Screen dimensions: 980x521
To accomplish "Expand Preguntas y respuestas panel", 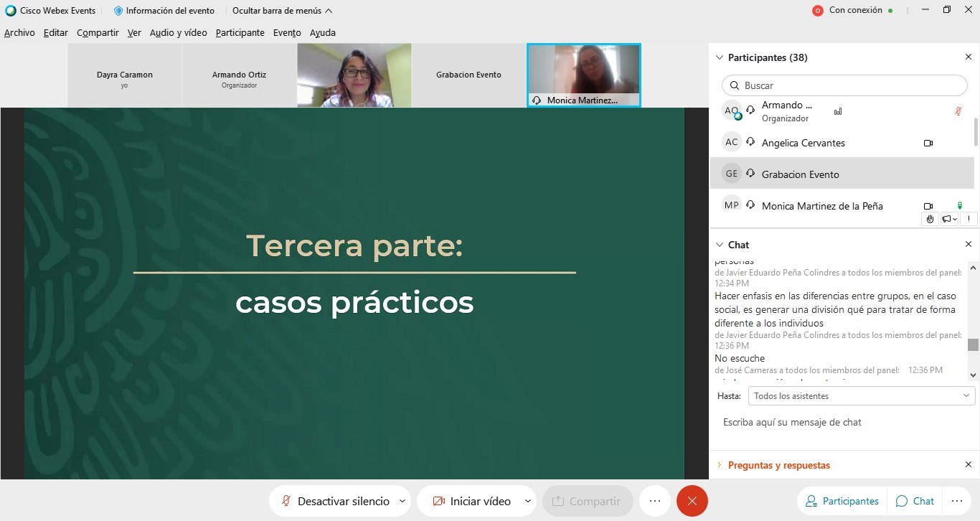I will coord(719,465).
